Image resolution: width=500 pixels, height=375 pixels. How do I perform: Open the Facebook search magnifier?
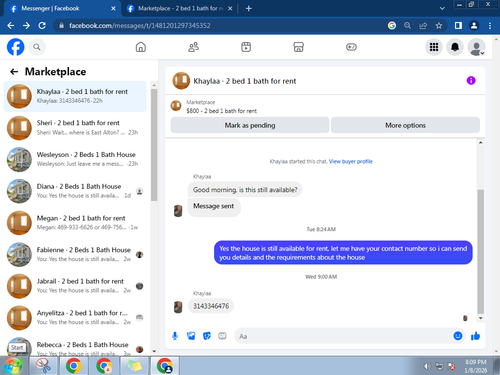coord(37,47)
